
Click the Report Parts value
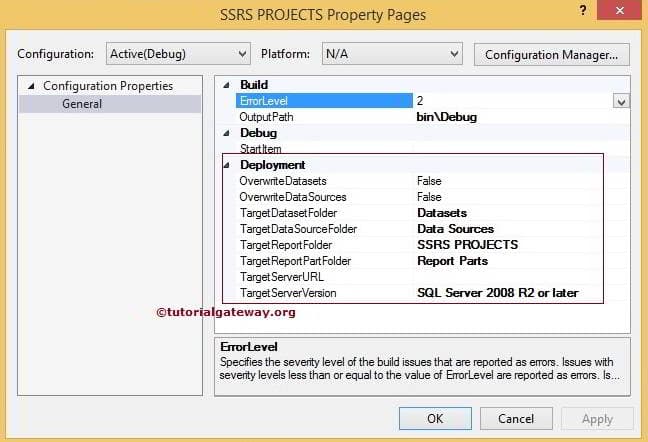click(453, 261)
